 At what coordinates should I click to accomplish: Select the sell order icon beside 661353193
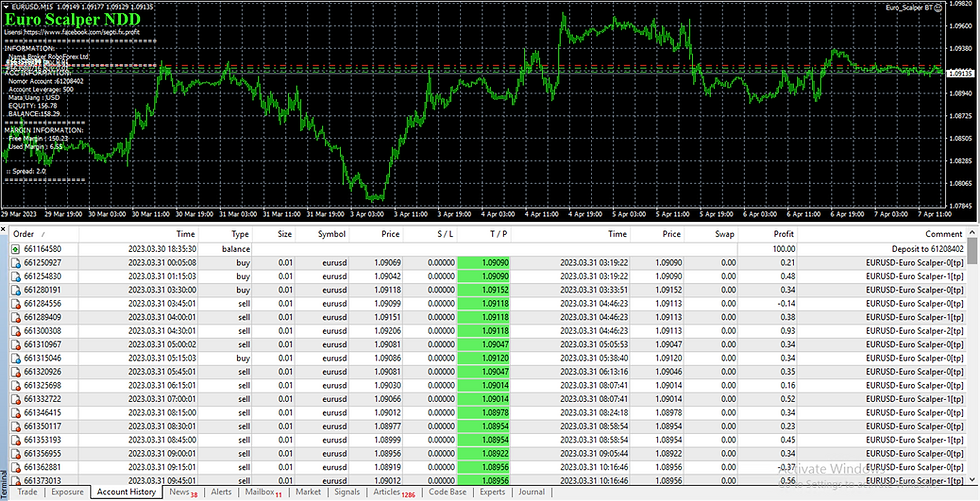(16, 440)
